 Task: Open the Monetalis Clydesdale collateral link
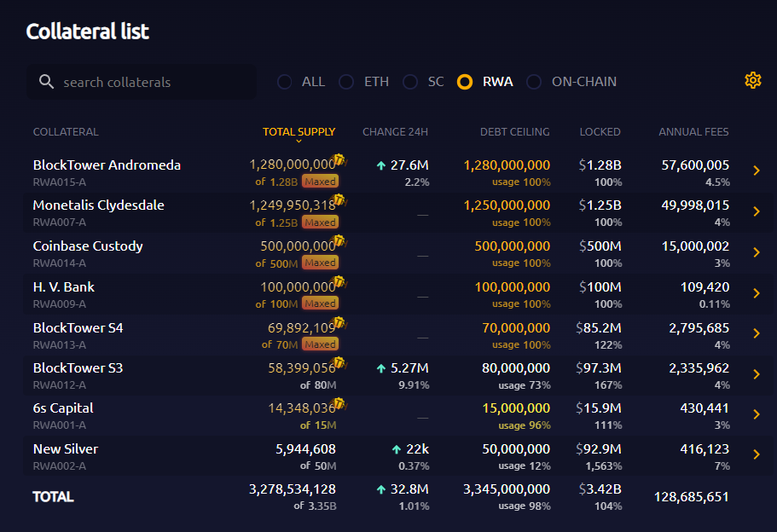point(98,205)
